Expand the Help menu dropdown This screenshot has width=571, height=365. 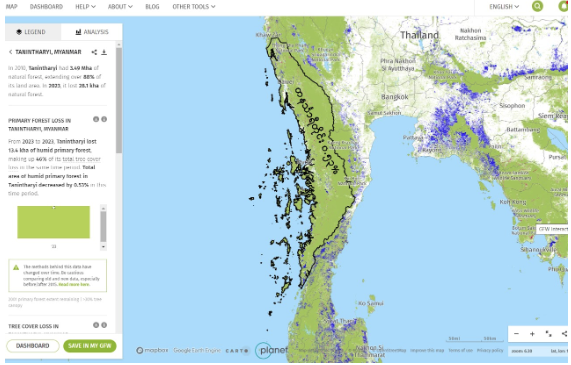tap(85, 7)
